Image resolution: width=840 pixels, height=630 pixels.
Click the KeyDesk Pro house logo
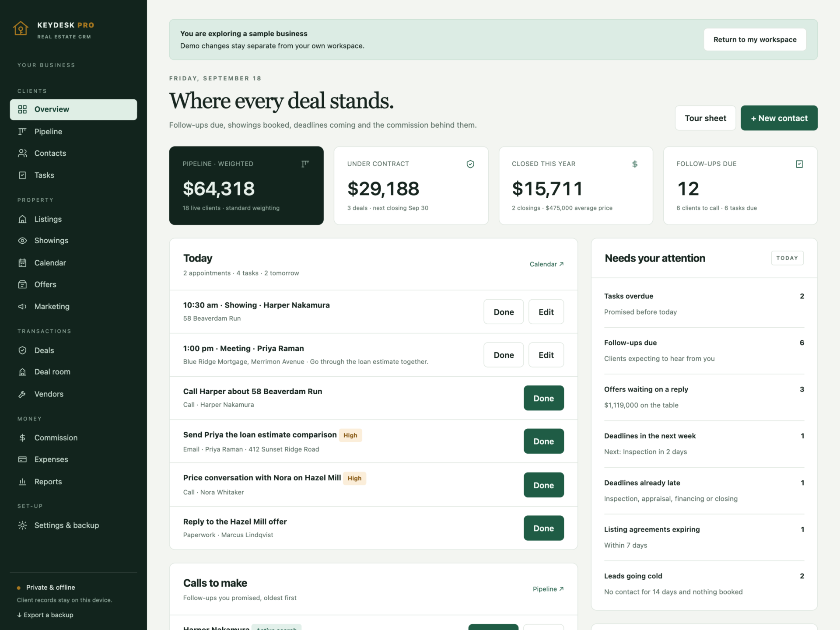[21, 28]
